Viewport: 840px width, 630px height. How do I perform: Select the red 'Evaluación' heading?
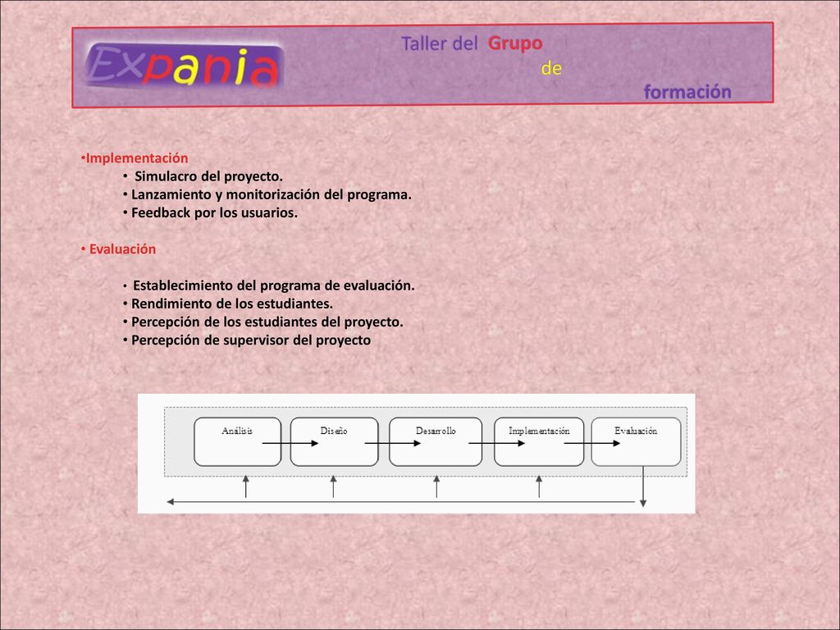click(122, 249)
